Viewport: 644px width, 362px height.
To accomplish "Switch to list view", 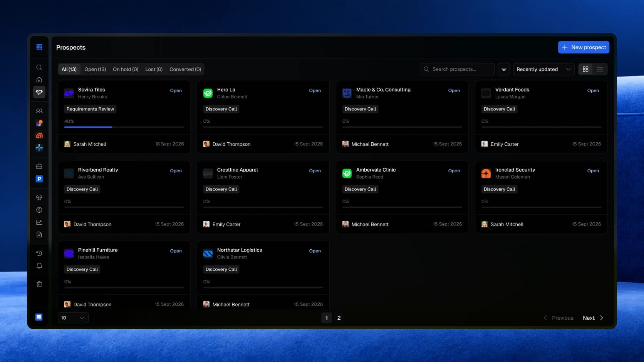I will coord(600,69).
